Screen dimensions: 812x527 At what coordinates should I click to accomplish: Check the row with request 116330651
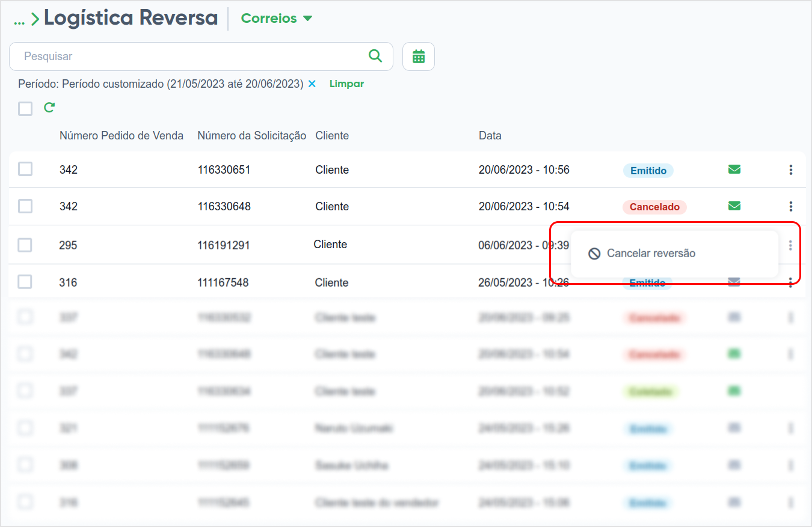[x=25, y=169]
